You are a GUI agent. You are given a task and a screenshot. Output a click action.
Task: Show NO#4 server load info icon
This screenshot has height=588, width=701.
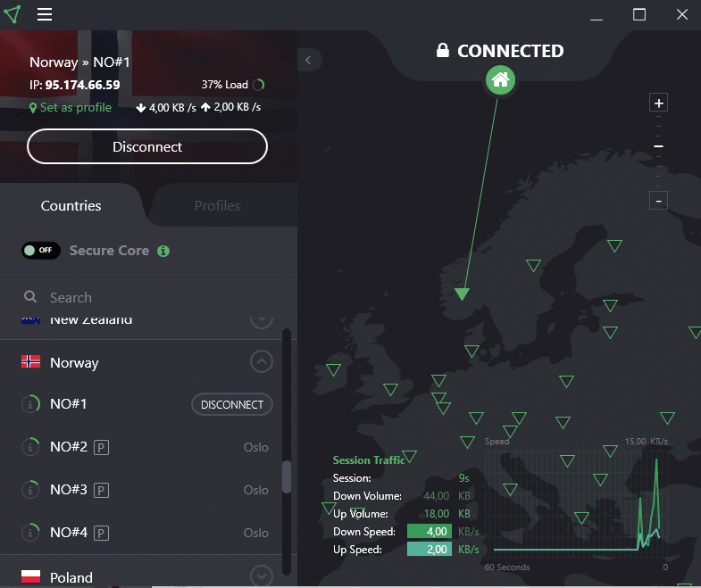(31, 533)
